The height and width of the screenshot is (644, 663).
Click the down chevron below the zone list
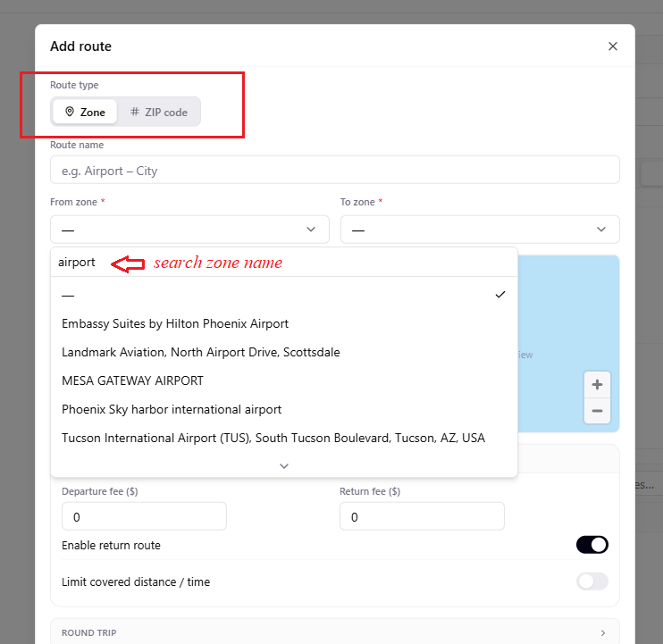click(x=284, y=465)
